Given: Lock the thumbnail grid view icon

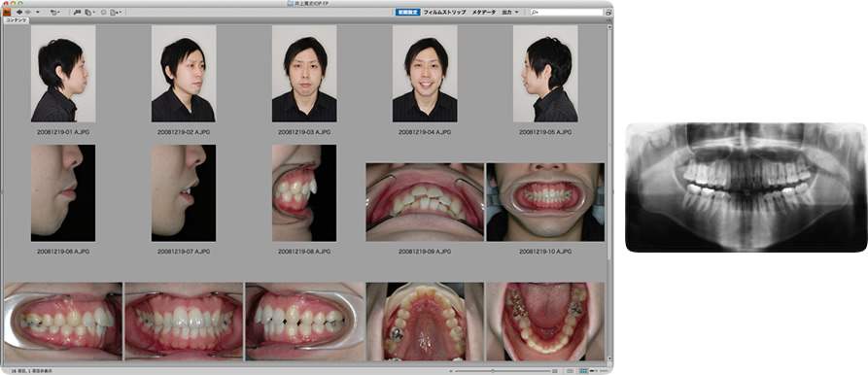Looking at the screenshot, I should [571, 370].
